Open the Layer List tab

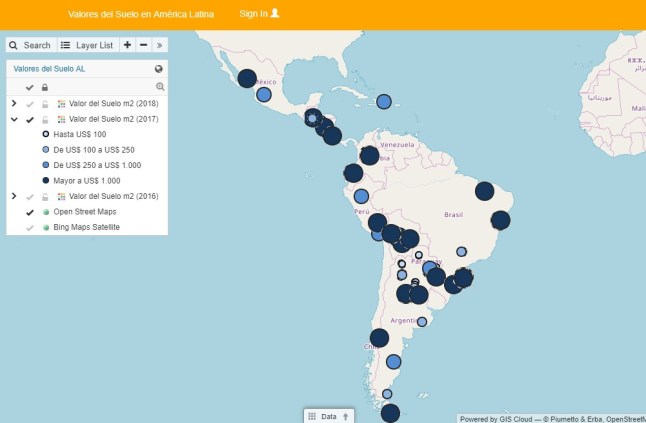click(x=87, y=45)
